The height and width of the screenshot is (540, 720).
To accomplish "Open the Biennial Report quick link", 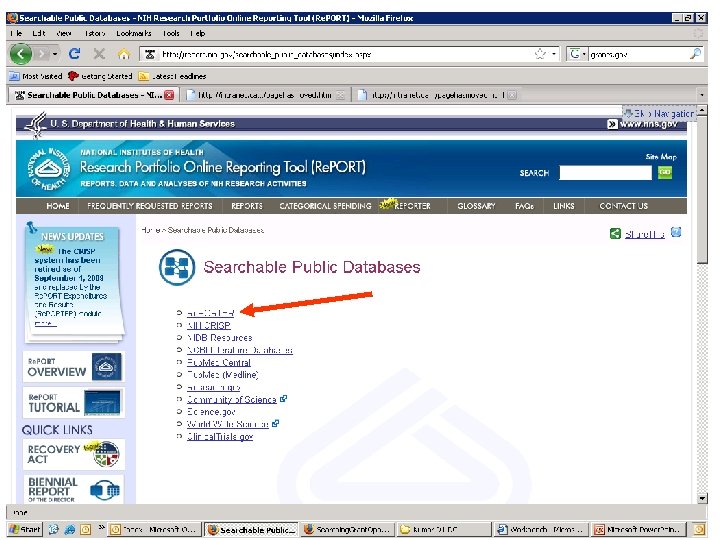I will (x=73, y=489).
